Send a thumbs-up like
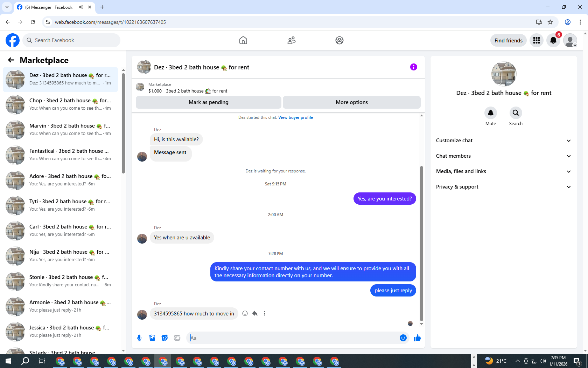This screenshot has height=368, width=588. [417, 338]
